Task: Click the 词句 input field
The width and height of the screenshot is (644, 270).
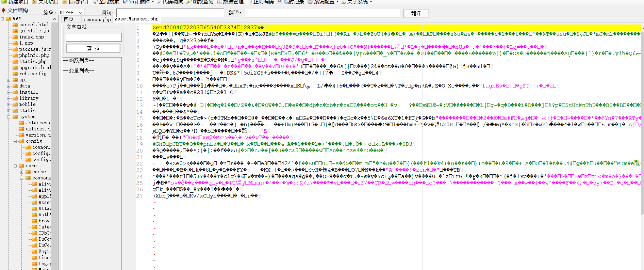Action: (170, 13)
